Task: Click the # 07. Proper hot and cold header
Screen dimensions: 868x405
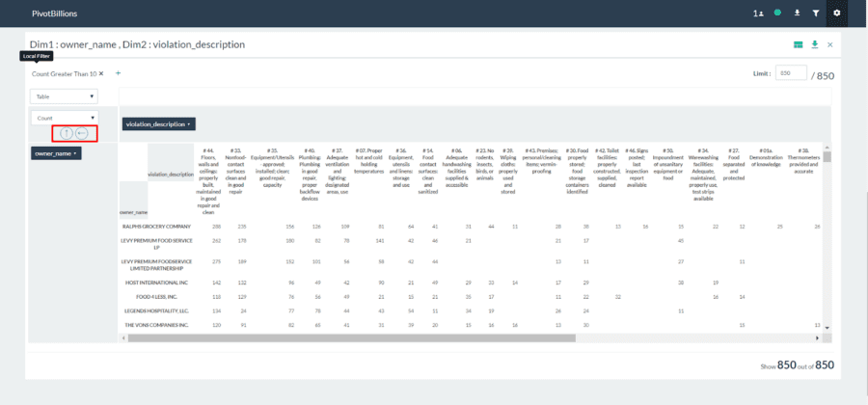Action: (369, 161)
